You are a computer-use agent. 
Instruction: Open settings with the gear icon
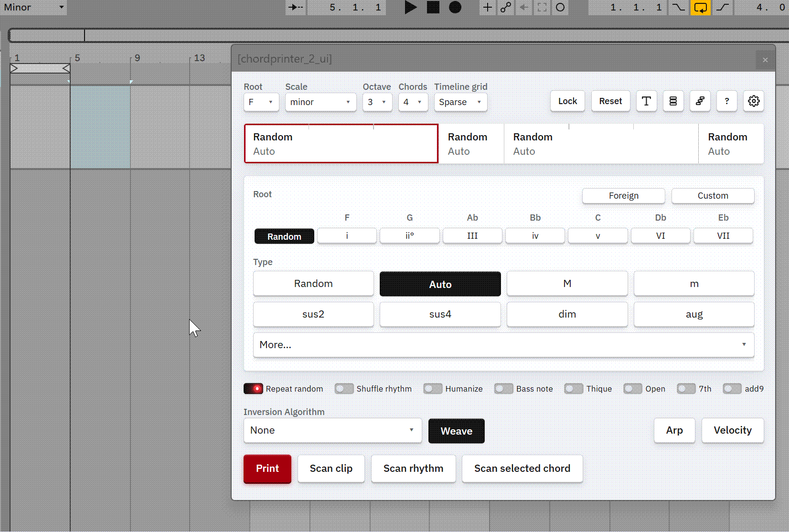tap(754, 101)
